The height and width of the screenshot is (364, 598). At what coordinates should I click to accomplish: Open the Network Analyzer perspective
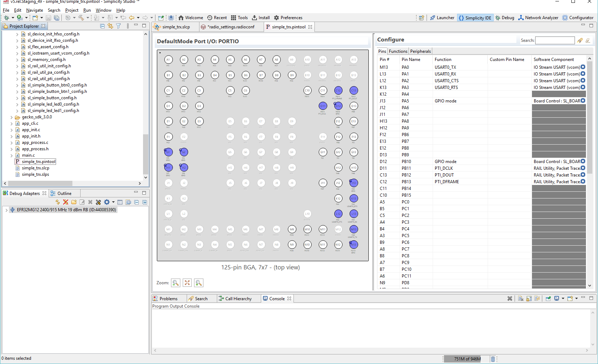pos(538,18)
